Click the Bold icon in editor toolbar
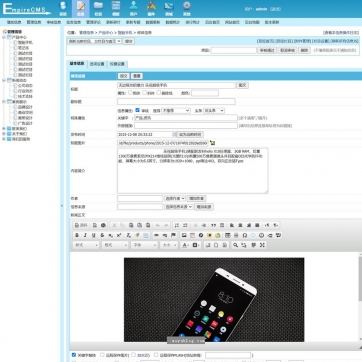Screen dimensions: 362x362 click(x=77, y=235)
